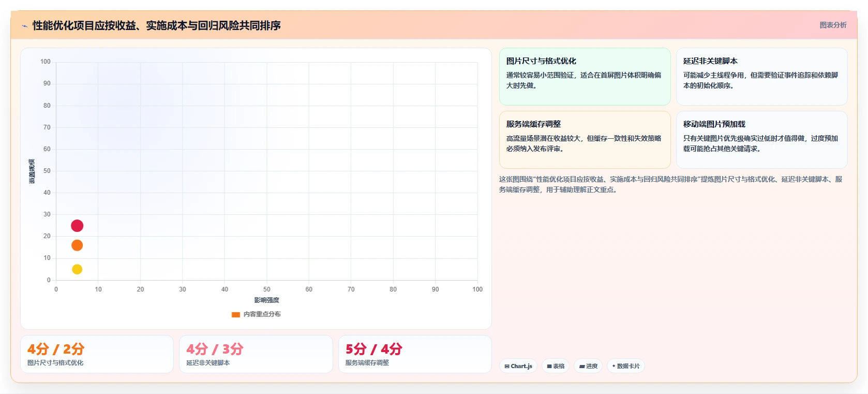The image size is (868, 394).
Task: Select the 进度 tag
Action: (x=588, y=366)
